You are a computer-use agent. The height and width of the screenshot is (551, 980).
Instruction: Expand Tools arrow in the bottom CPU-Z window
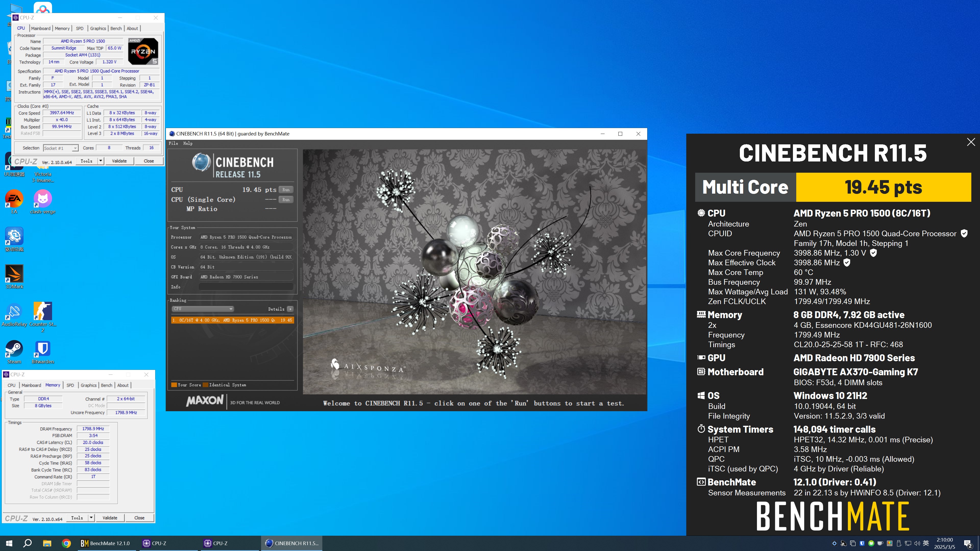91,518
